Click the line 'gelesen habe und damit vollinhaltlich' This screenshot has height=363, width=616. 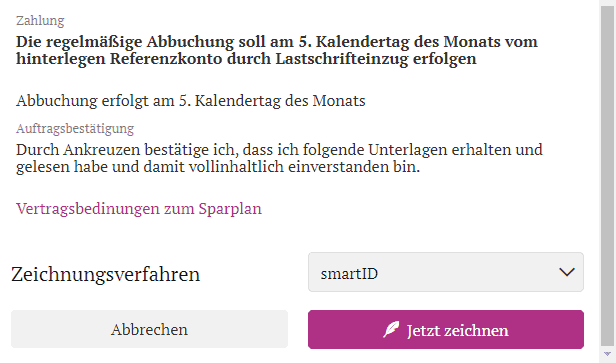(x=218, y=167)
